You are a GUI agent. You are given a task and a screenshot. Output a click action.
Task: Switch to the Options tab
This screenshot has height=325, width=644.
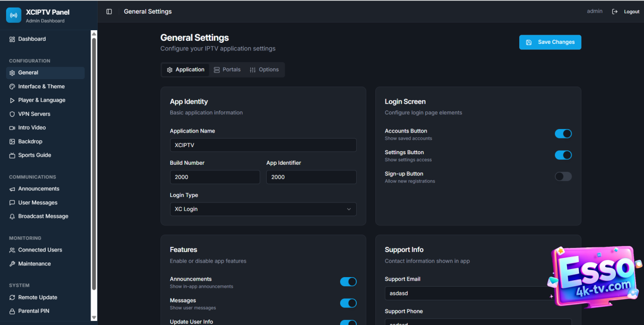[x=264, y=70]
